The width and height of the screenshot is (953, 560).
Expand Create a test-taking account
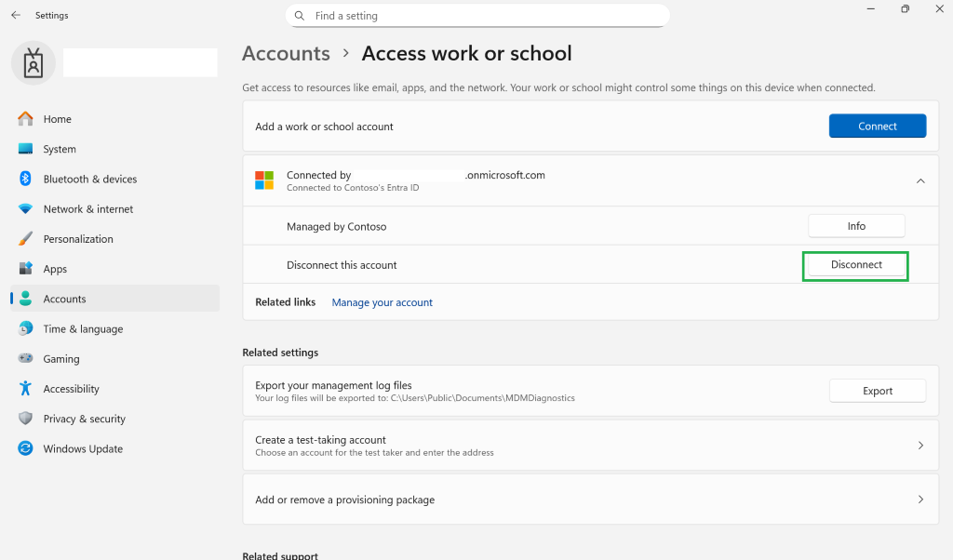[x=591, y=446]
